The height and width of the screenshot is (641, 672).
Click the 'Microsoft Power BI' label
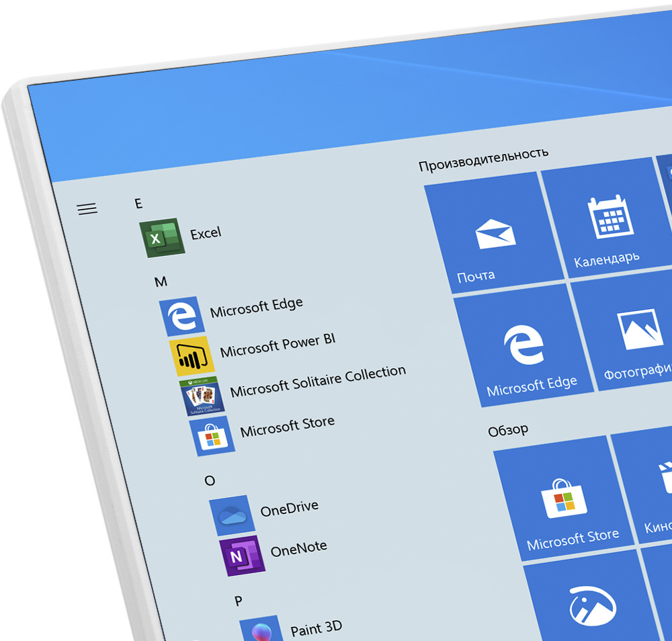(278, 345)
